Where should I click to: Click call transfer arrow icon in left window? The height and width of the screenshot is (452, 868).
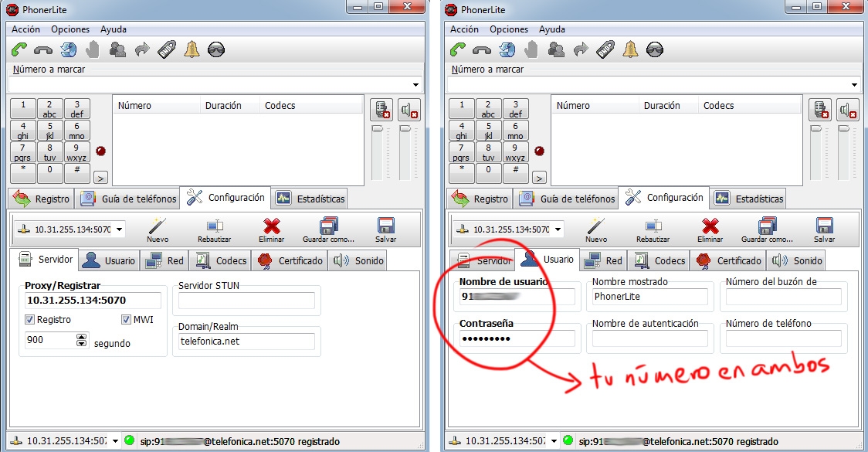click(x=142, y=50)
